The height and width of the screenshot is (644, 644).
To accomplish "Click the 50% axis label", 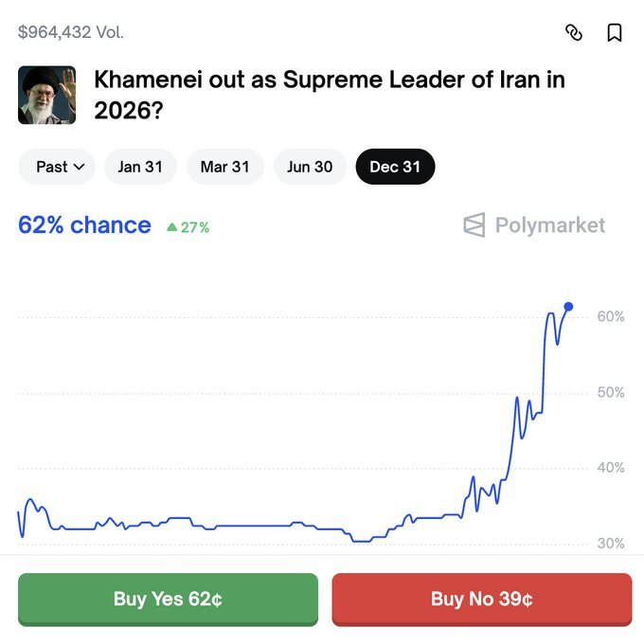I will pos(611,392).
